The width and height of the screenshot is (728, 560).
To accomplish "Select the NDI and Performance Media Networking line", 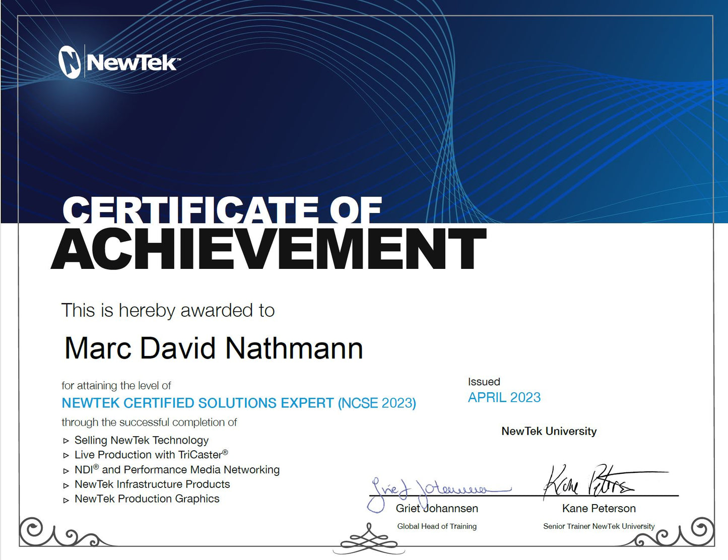I will [x=176, y=470].
